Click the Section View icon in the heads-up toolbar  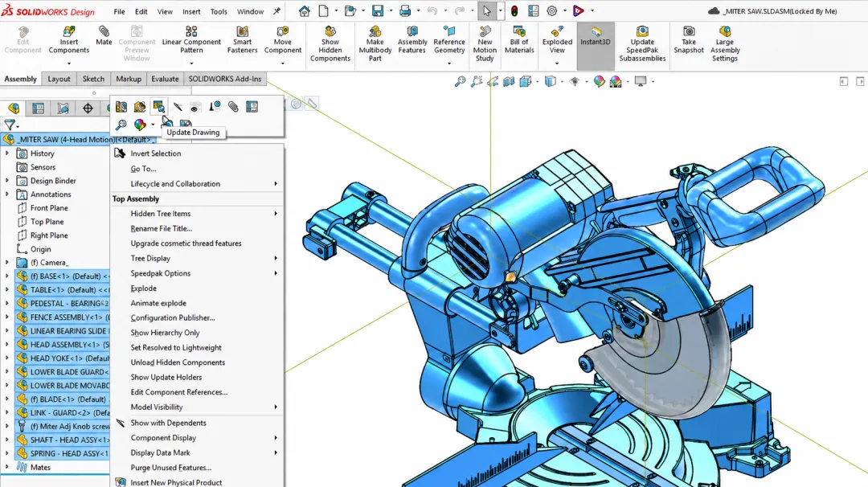point(509,82)
